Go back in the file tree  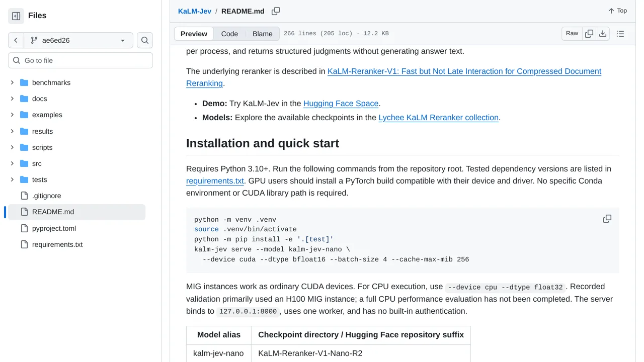pos(16,40)
